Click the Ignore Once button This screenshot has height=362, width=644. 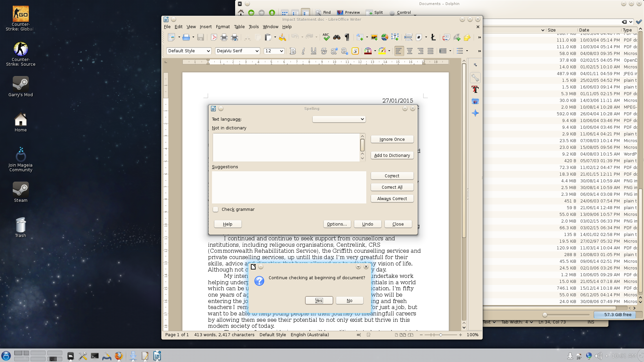[x=392, y=139]
